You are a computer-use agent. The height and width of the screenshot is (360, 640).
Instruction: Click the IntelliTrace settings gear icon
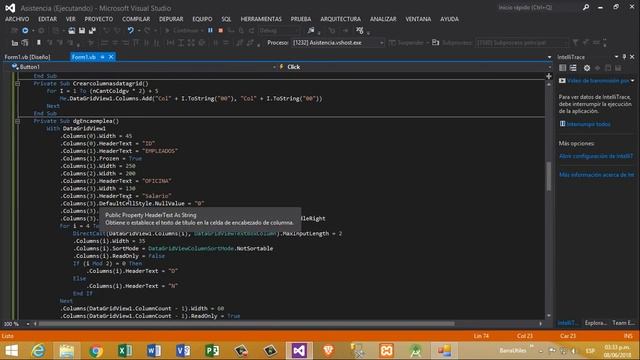587,68
